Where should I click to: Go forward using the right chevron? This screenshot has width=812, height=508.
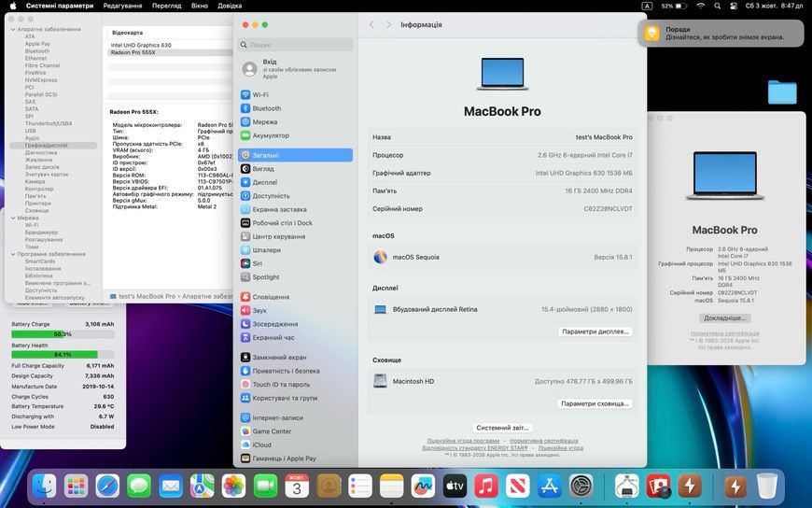pyautogui.click(x=388, y=25)
